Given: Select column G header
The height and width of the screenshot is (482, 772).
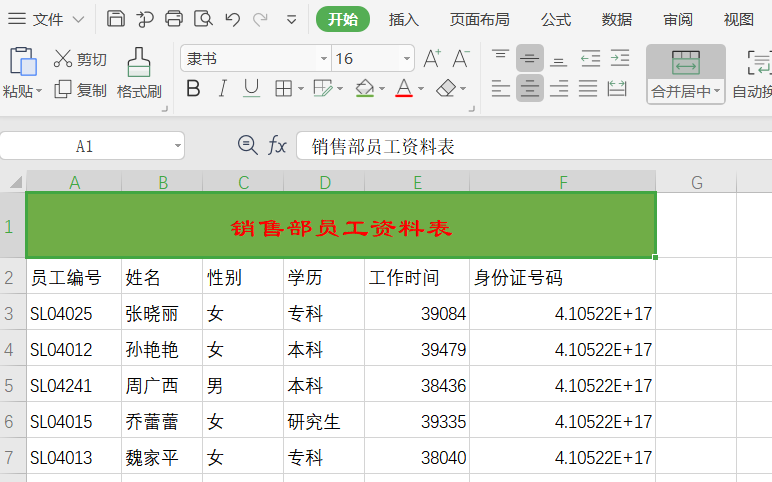Looking at the screenshot, I should pos(696,182).
